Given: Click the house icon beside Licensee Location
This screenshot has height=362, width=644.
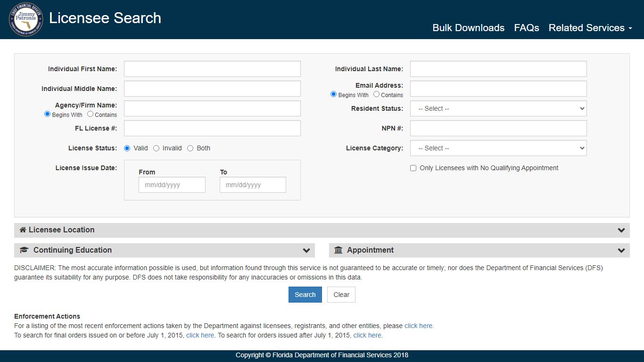Looking at the screenshot, I should [x=23, y=230].
